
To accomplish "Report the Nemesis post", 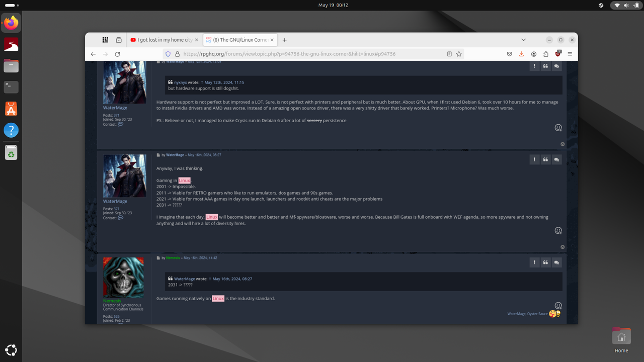I will click(x=534, y=262).
